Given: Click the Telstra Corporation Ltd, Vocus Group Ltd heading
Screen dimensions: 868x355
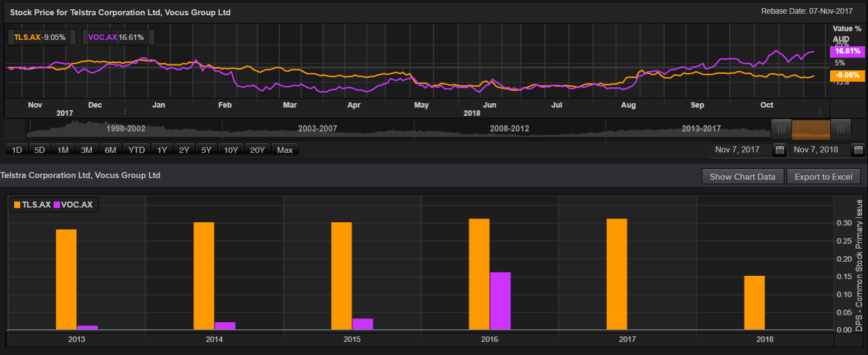Looking at the screenshot, I should (80, 175).
